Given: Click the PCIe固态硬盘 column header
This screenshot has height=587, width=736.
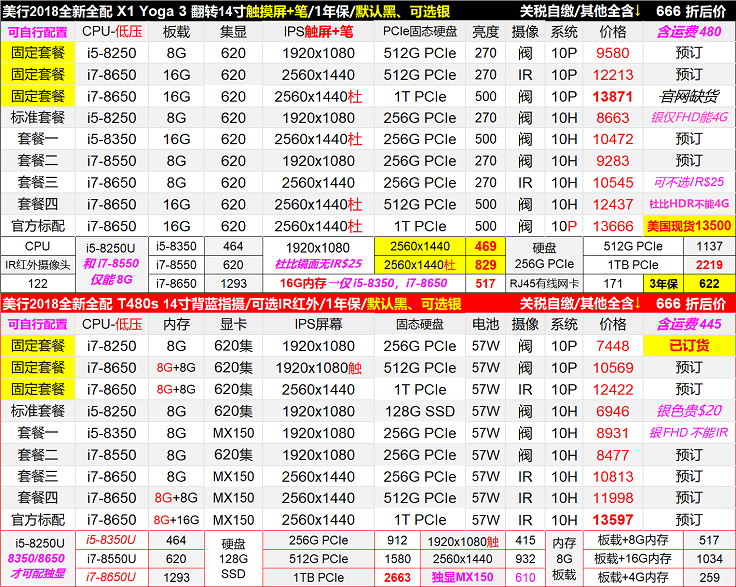Looking at the screenshot, I should [x=420, y=32].
